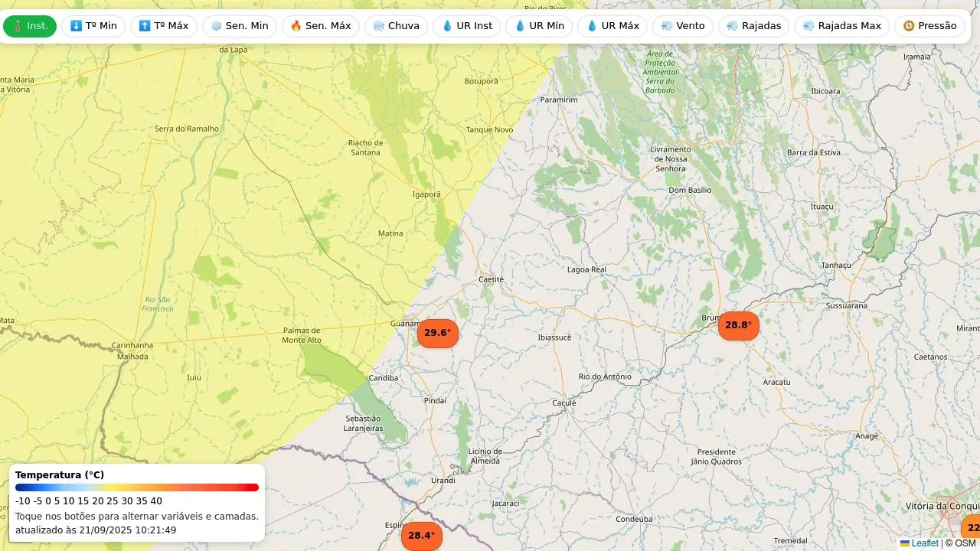Open the Leaflet attribution link

[924, 543]
